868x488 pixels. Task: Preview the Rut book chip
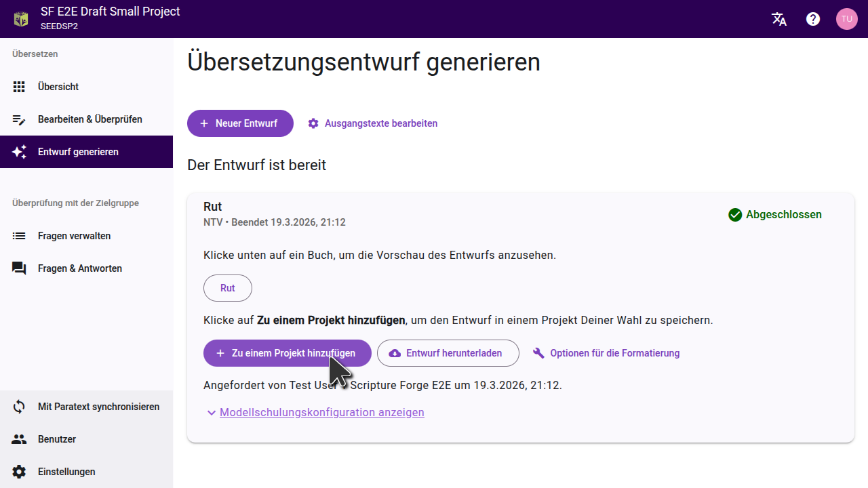pyautogui.click(x=228, y=288)
